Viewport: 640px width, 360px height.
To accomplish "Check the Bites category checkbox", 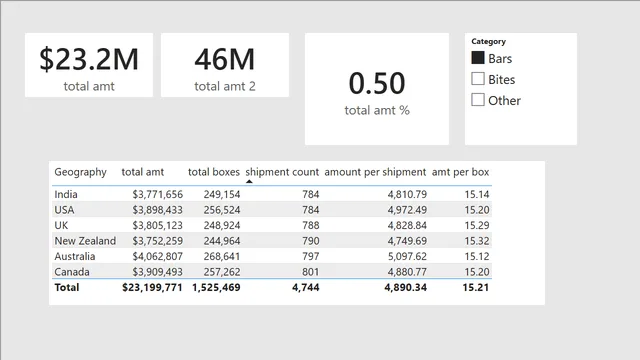I will pos(478,79).
